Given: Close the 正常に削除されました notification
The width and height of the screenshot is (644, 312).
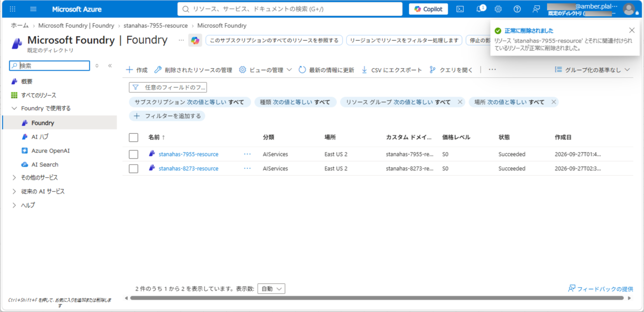Looking at the screenshot, I should coord(632,30).
